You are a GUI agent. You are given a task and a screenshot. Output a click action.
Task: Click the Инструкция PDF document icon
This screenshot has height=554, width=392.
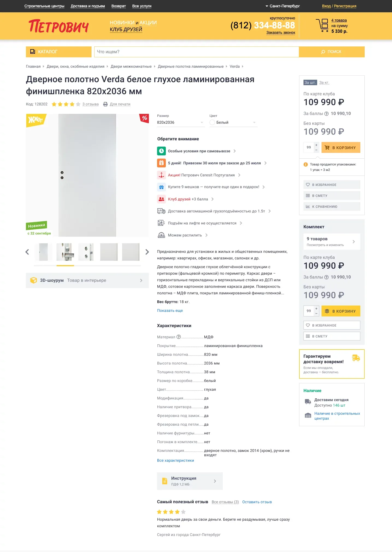point(165,481)
